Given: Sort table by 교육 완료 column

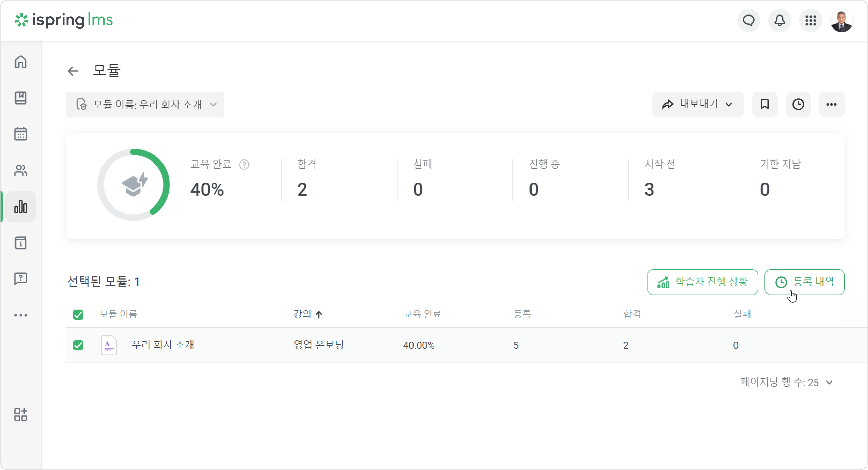Looking at the screenshot, I should 422,314.
